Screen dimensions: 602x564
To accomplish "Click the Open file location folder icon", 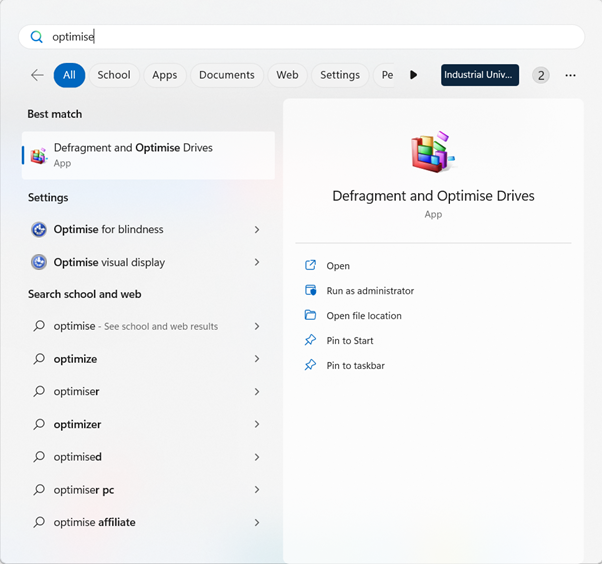I will point(310,316).
